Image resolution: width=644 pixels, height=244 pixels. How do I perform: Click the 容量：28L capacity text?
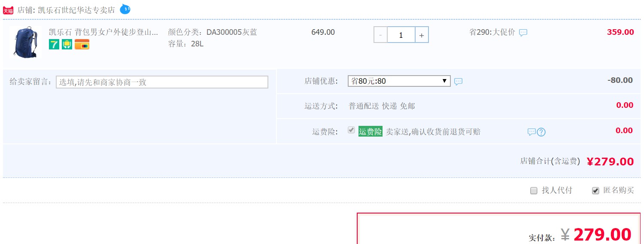coord(185,44)
